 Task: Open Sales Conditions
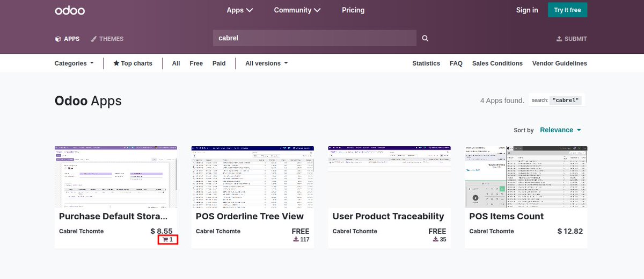(497, 63)
